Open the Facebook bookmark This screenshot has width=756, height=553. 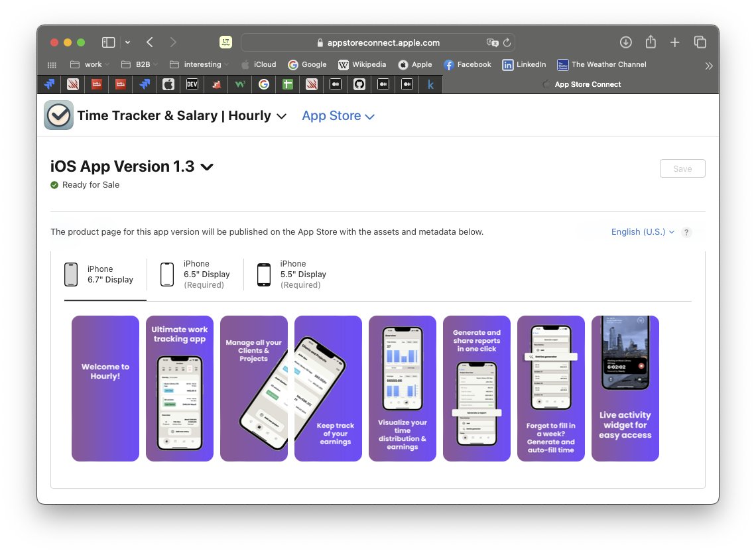coord(468,64)
